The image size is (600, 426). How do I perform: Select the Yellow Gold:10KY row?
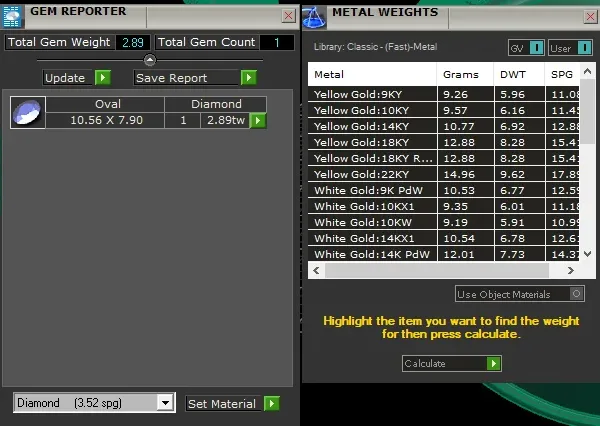[x=443, y=110]
